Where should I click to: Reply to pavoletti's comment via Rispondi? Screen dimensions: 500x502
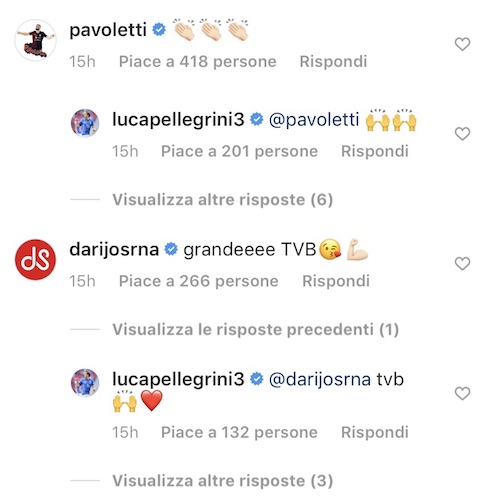(x=333, y=62)
